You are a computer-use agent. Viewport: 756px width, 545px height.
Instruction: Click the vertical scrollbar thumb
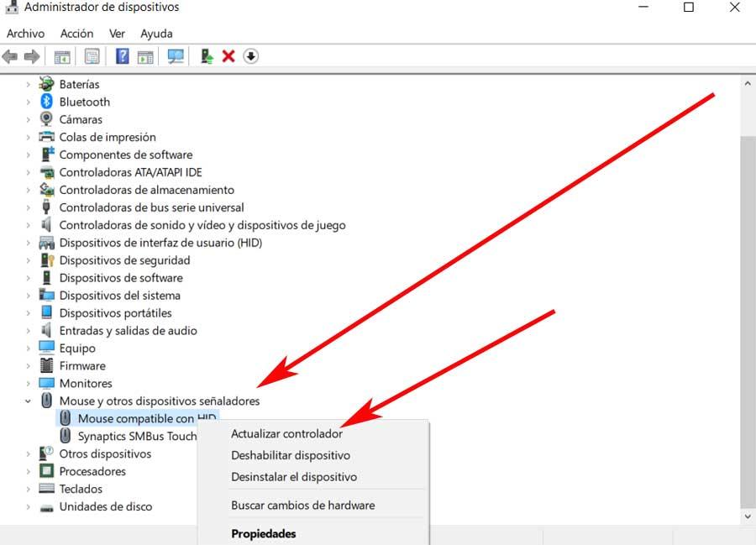(748, 322)
